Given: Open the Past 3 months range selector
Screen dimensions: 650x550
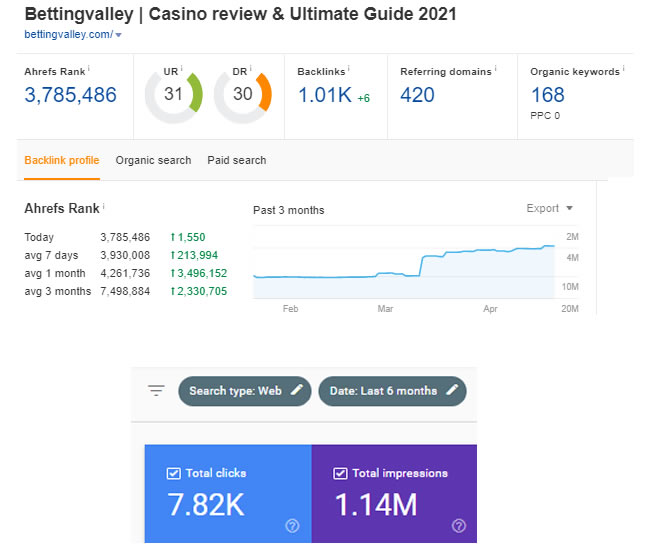Looking at the screenshot, I should point(289,210).
